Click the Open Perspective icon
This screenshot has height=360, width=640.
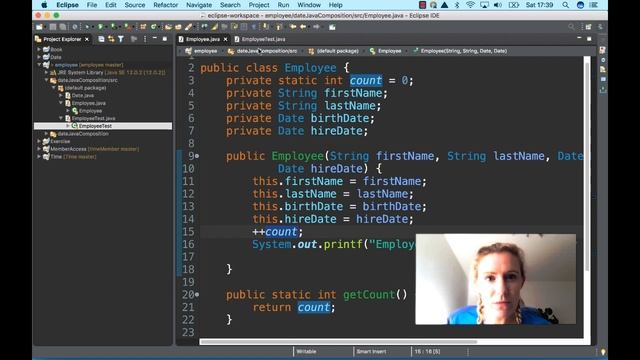[x=588, y=27]
